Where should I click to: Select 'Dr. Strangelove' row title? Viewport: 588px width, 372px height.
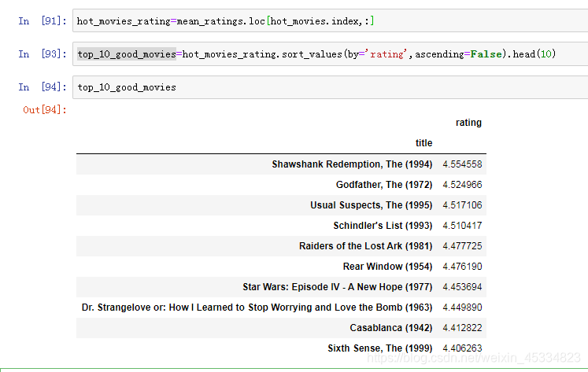[257, 308]
